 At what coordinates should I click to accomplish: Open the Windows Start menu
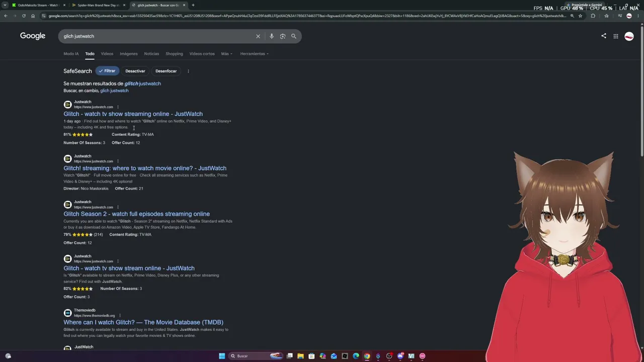click(222, 356)
